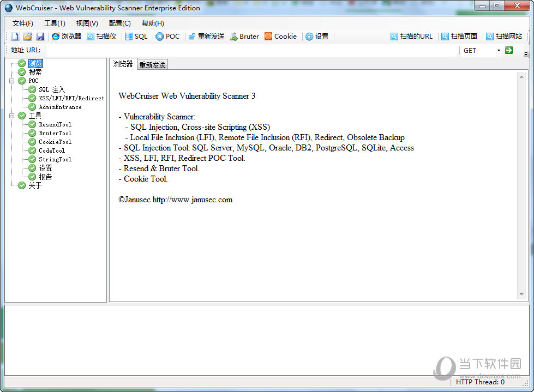Open the Cookie tool from toolbar
The width and height of the screenshot is (534, 392).
[x=280, y=37]
